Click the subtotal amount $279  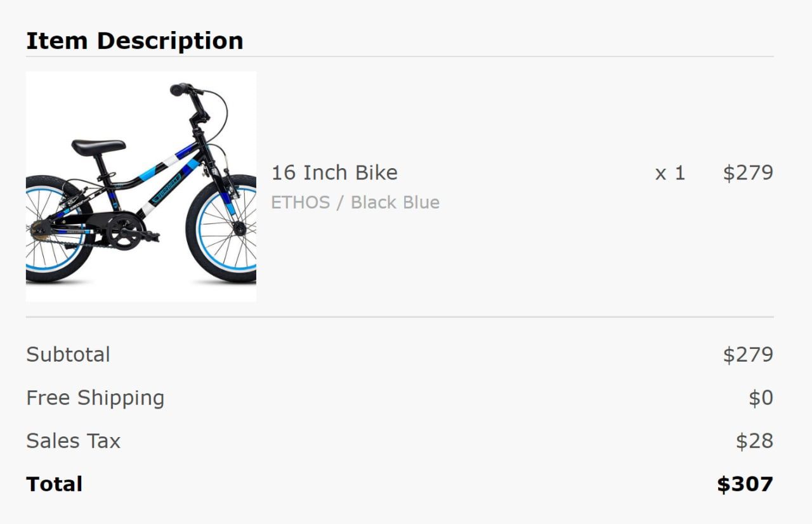748,354
